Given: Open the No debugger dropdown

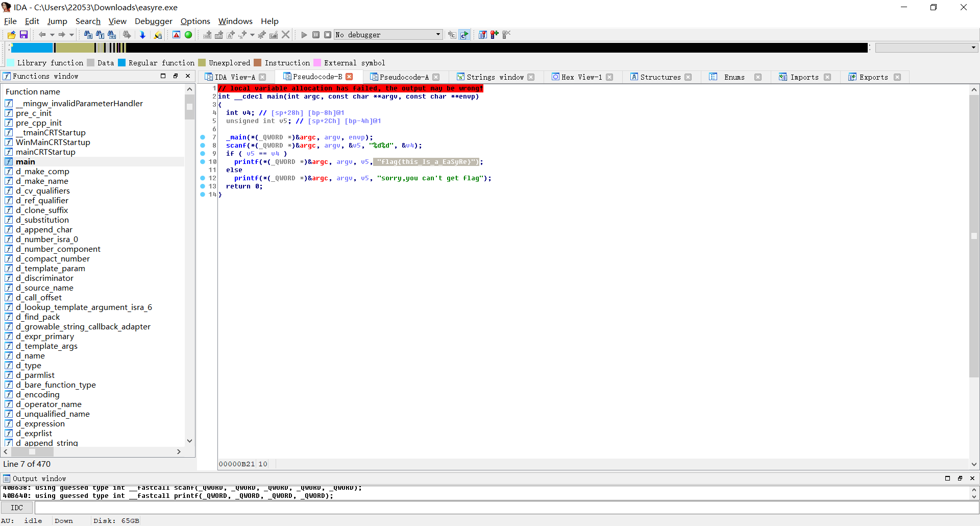Looking at the screenshot, I should 436,35.
